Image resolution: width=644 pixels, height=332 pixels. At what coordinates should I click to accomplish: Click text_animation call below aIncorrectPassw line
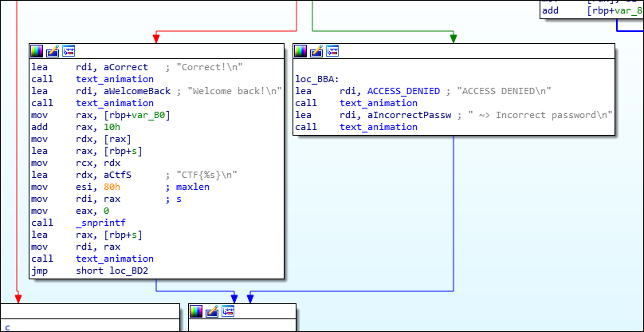pos(379,127)
